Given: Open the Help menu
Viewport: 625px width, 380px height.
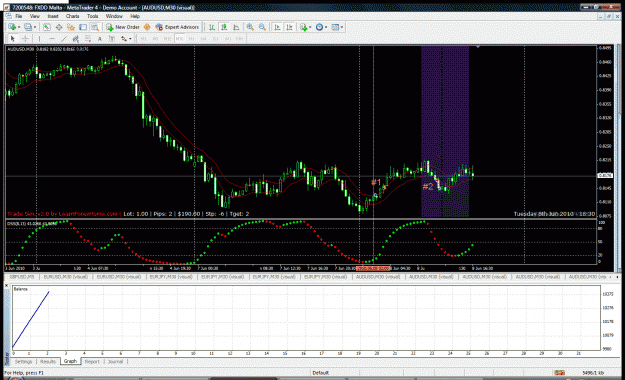Looking at the screenshot, I should click(x=135, y=16).
